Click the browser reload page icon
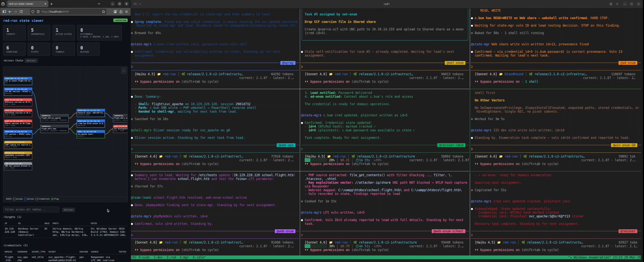The height and width of the screenshot is (262, 644). pos(21,11)
